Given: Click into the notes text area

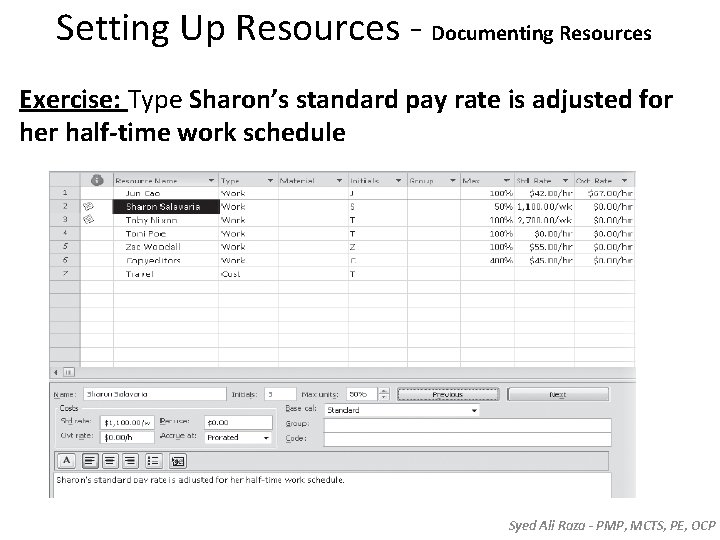Looking at the screenshot, I should (332, 484).
